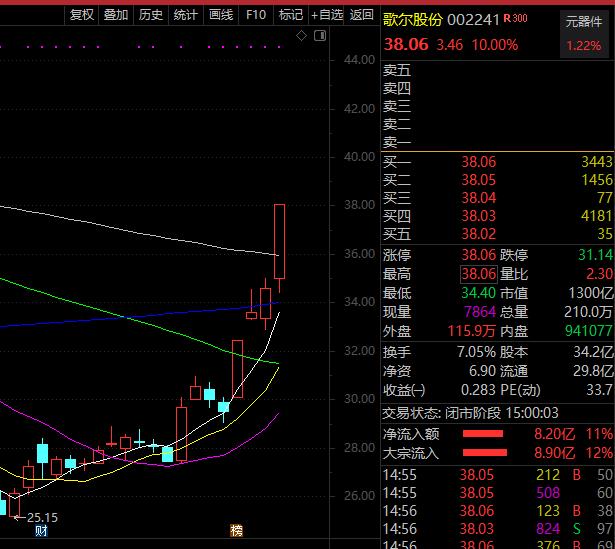615x549 pixels.
Task: Select the 画线 drawing tool
Action: point(220,15)
